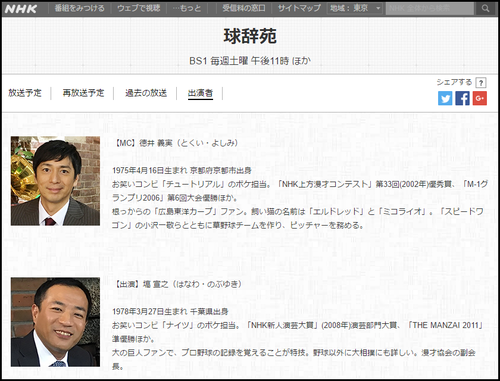The image size is (500, 381).
Task: Click the text BS1 毎週土曜 午後11時 ほか
Action: pyautogui.click(x=250, y=61)
